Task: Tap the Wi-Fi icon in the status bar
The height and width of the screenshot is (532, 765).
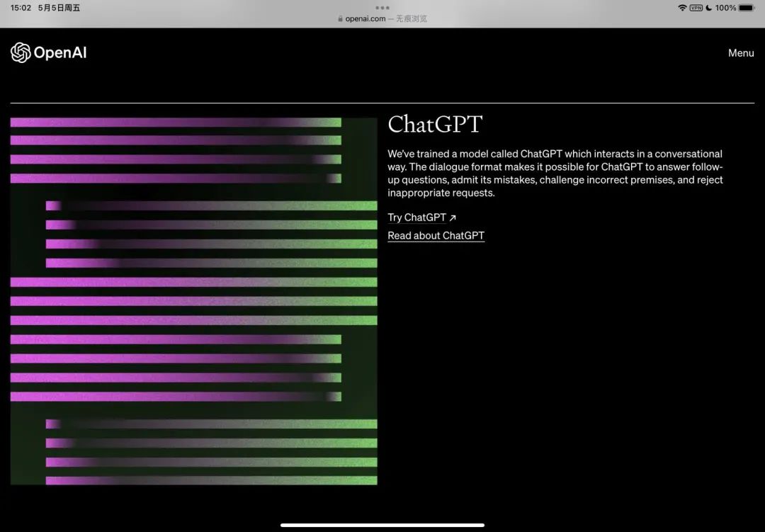Action: (x=682, y=8)
